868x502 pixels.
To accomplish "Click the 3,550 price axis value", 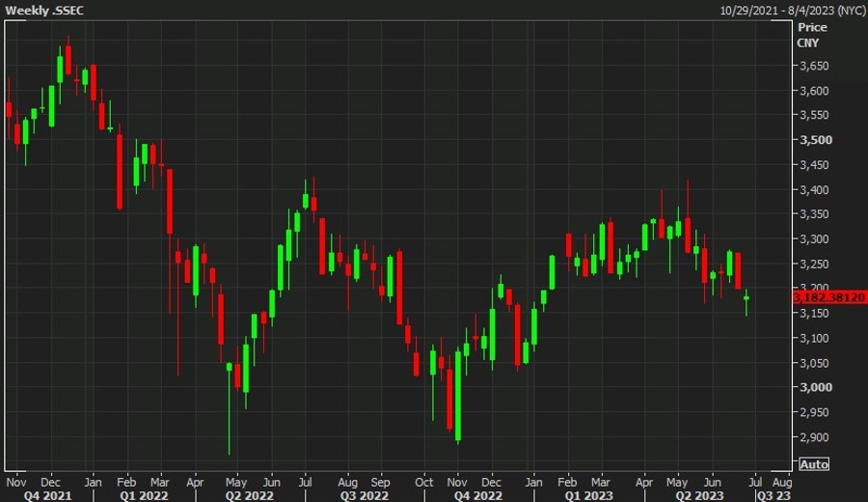I will [x=814, y=115].
